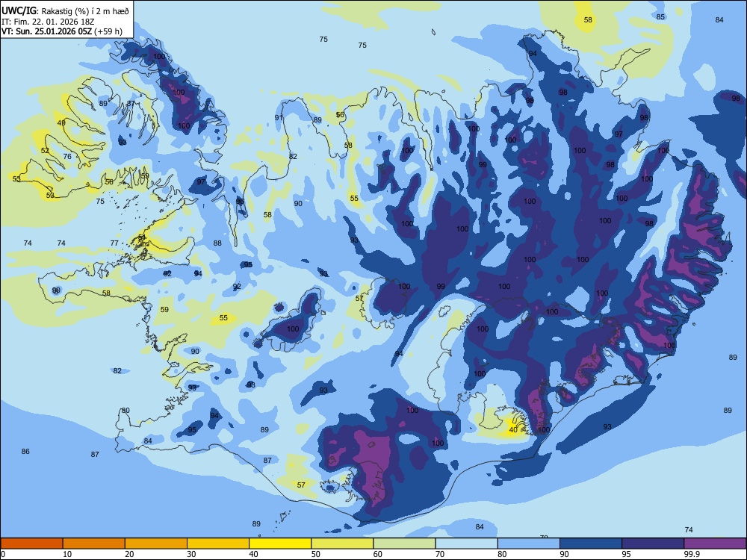Select the light blue 80–90 legend swatch

529,544
